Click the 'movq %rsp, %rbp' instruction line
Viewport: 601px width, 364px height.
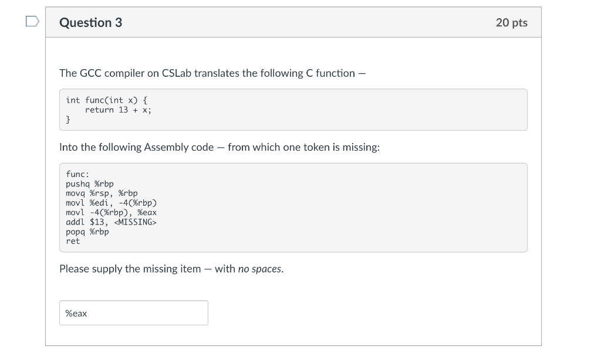tap(101, 193)
